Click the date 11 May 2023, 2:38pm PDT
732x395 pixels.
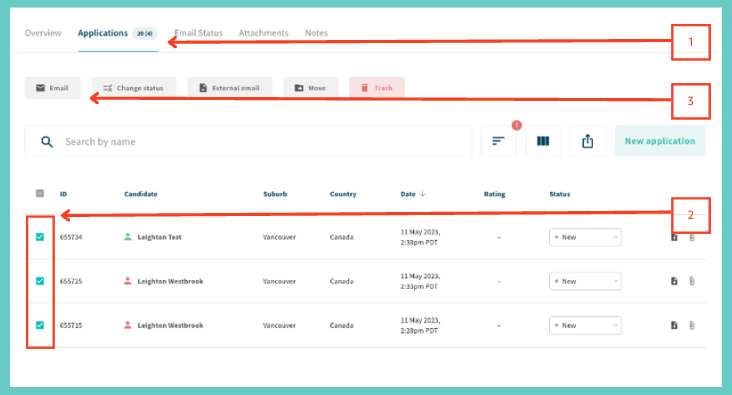[420, 237]
